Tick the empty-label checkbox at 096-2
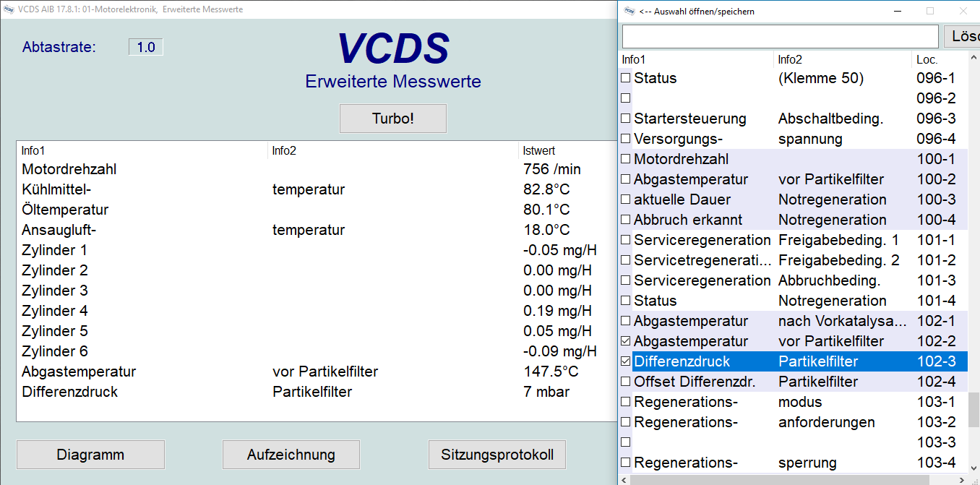This screenshot has width=980, height=485. [x=626, y=98]
